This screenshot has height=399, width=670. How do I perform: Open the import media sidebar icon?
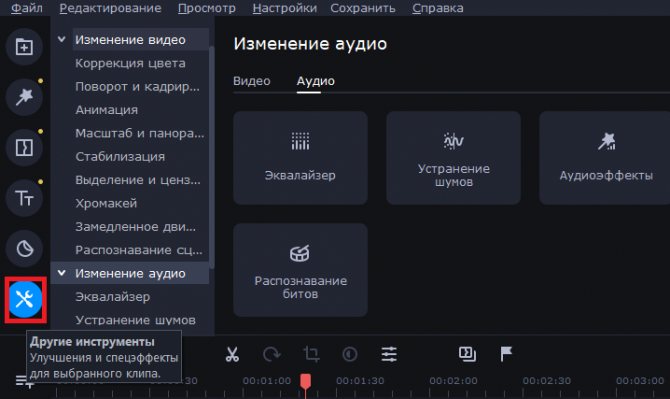[24, 47]
